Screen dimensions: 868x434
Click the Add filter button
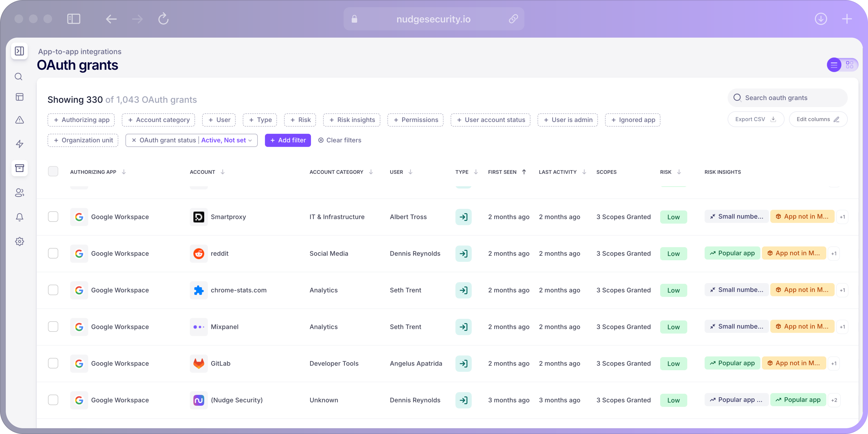coord(288,140)
